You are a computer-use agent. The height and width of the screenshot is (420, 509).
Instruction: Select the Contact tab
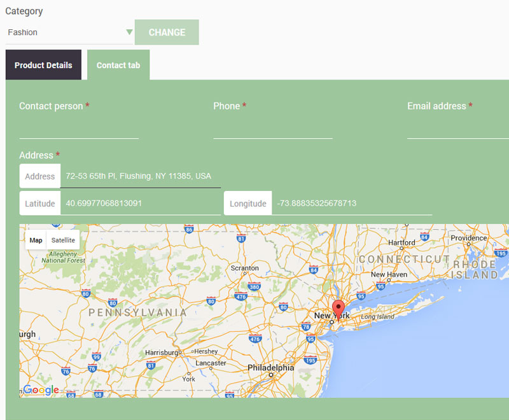pyautogui.click(x=118, y=65)
